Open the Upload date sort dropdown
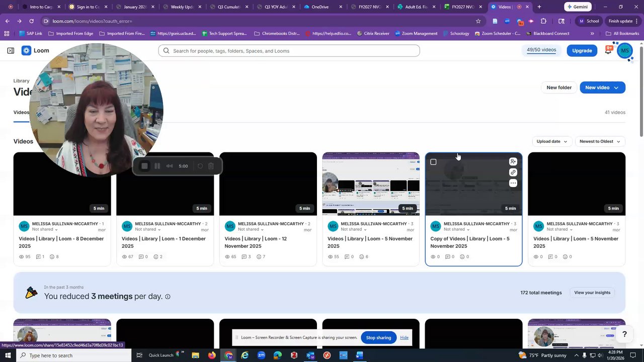The image size is (644, 362). [x=552, y=141]
